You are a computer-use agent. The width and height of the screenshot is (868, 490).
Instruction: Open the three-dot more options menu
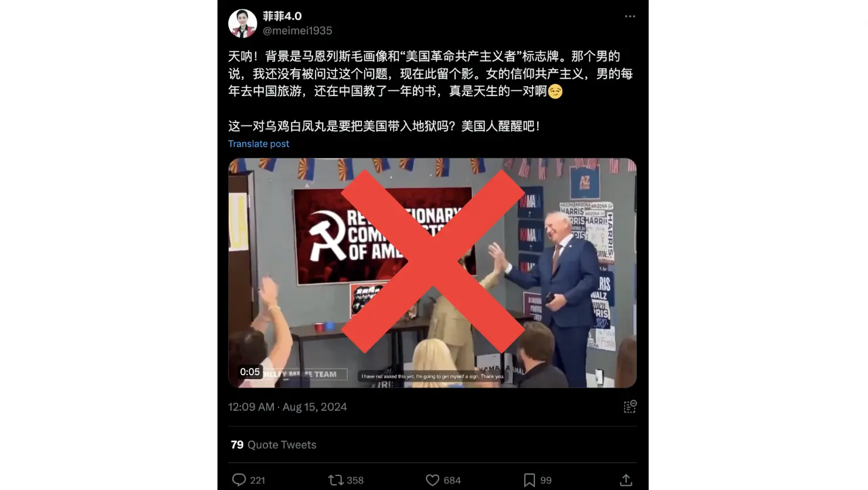tap(630, 16)
